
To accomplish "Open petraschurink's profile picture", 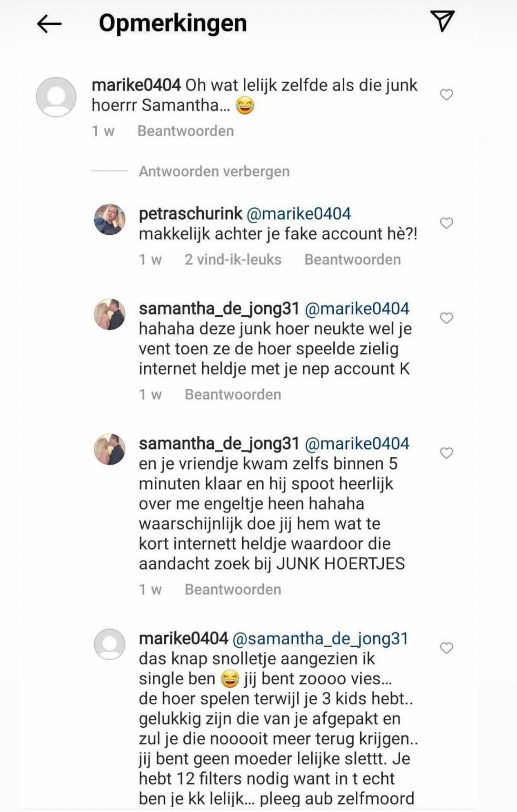I will [x=110, y=219].
